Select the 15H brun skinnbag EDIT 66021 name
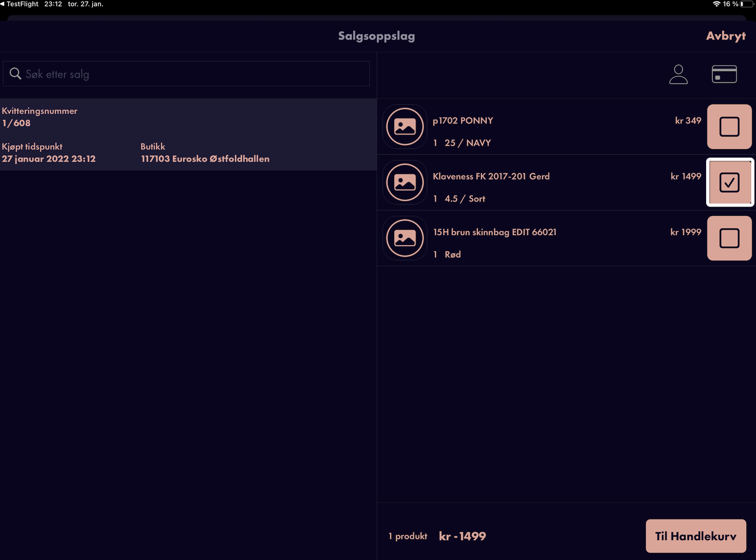The image size is (756, 560). click(x=495, y=232)
